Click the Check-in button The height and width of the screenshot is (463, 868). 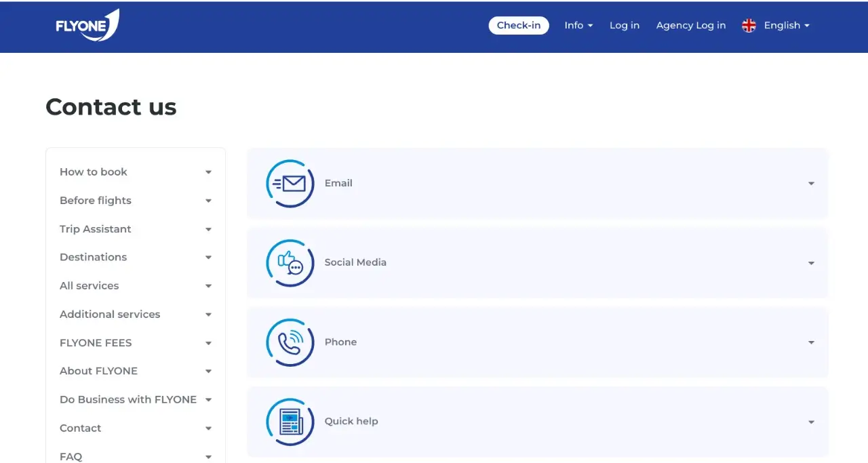(519, 25)
